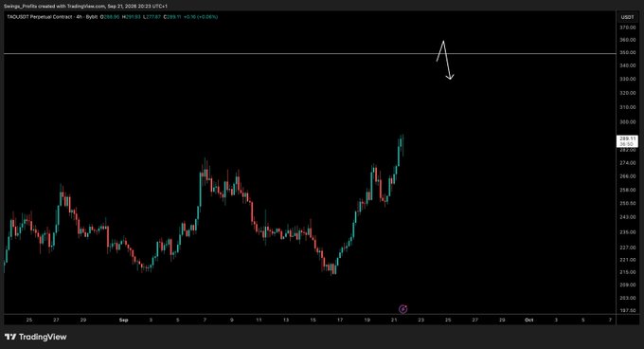Open the USDT currency selector

tap(627, 17)
